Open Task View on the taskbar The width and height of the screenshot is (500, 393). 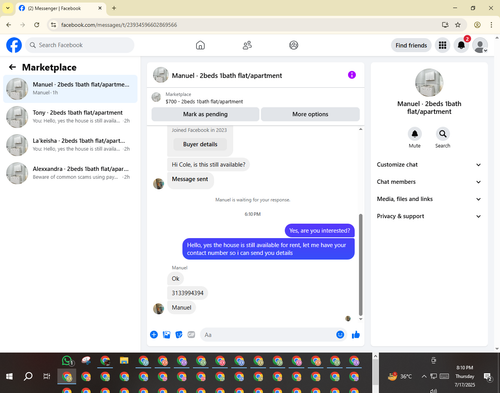click(47, 376)
